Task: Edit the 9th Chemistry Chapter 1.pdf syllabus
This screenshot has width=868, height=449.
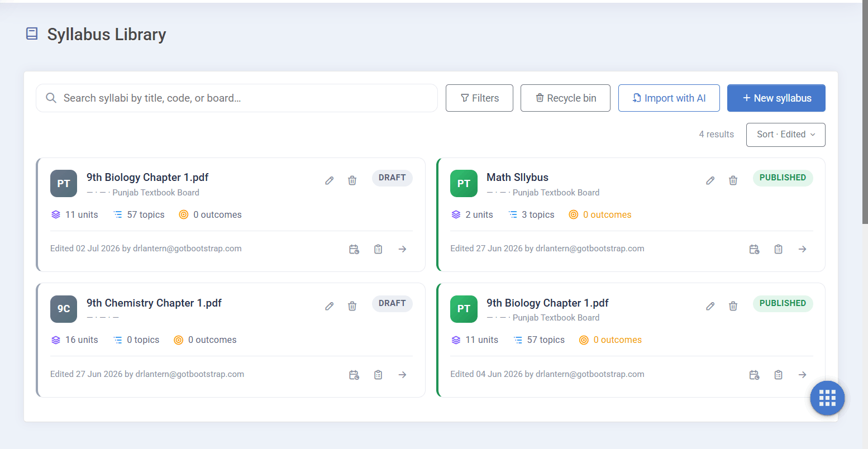Action: click(x=330, y=306)
